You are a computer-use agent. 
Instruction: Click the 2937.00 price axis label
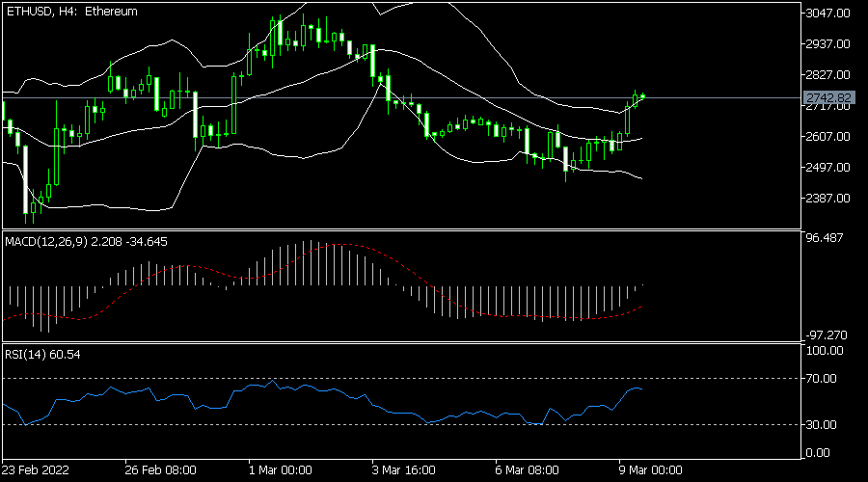(827, 43)
